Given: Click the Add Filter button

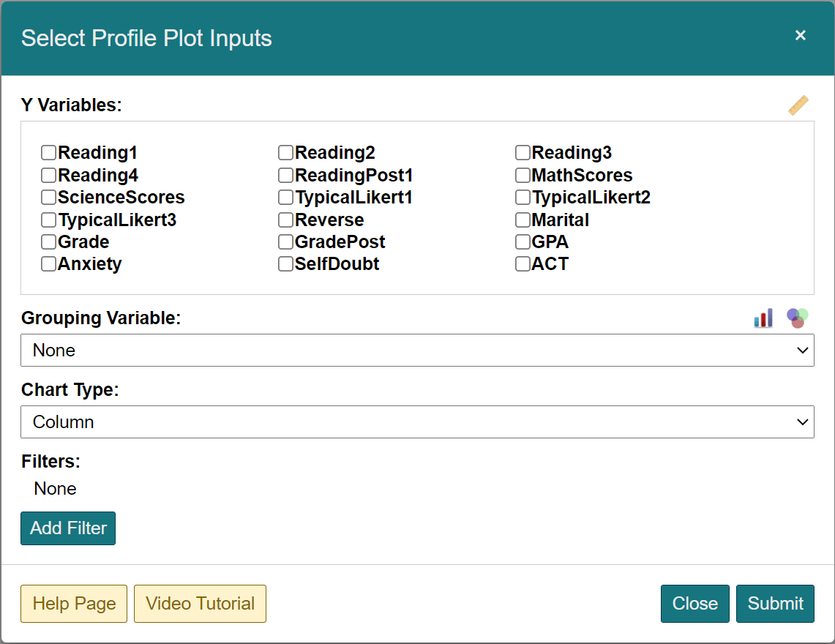Looking at the screenshot, I should (68, 528).
